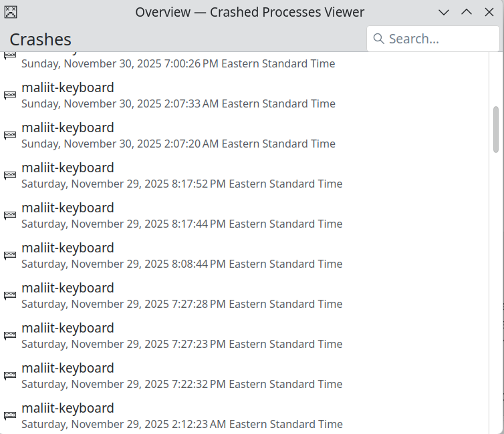Click the keyboard icon beside the 8:17:52 PM crash
Screen dimensions: 504x434
(10, 176)
